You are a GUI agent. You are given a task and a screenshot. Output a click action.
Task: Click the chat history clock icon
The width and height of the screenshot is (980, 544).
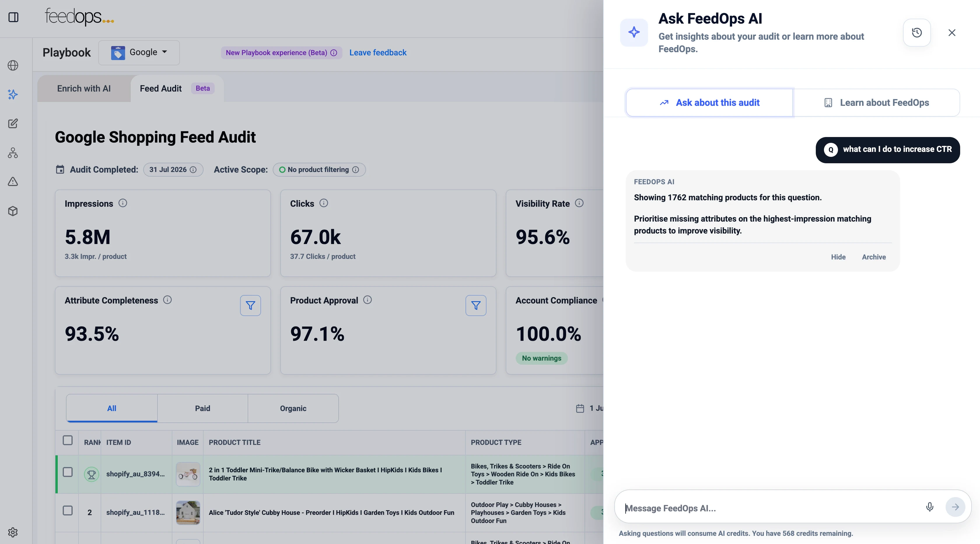coord(917,33)
